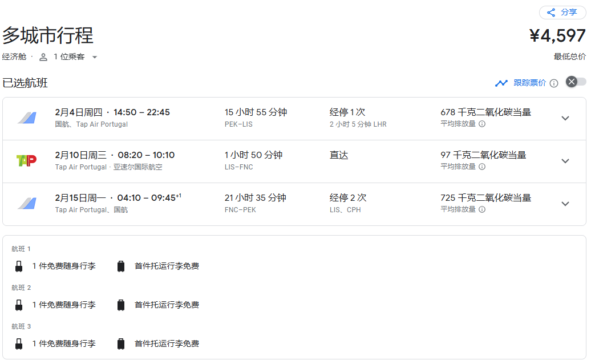Click the Tap Air Portugal、国航 carrier text
The width and height of the screenshot is (591, 364).
[91, 210]
